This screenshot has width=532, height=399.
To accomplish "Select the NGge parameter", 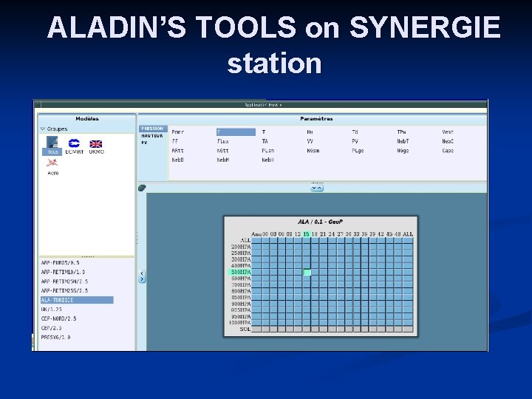I will click(403, 150).
